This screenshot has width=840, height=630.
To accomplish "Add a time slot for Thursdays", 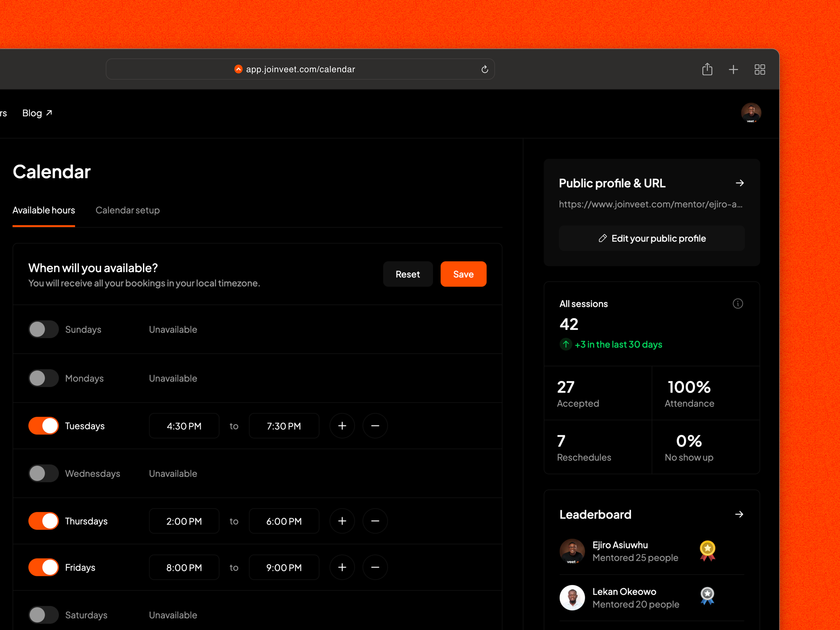I will 342,521.
